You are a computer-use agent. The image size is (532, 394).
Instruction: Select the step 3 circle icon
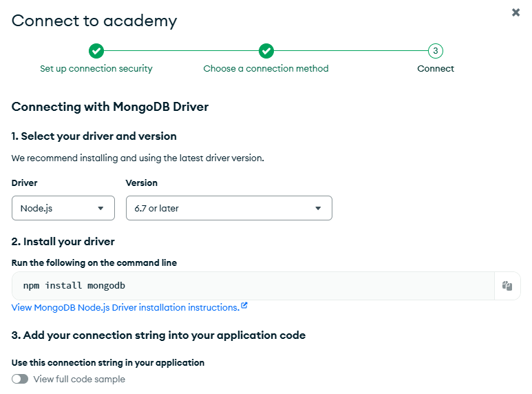coord(435,51)
